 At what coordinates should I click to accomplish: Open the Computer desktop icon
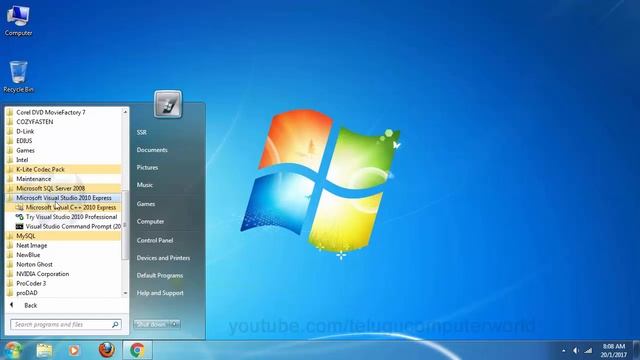tap(18, 21)
